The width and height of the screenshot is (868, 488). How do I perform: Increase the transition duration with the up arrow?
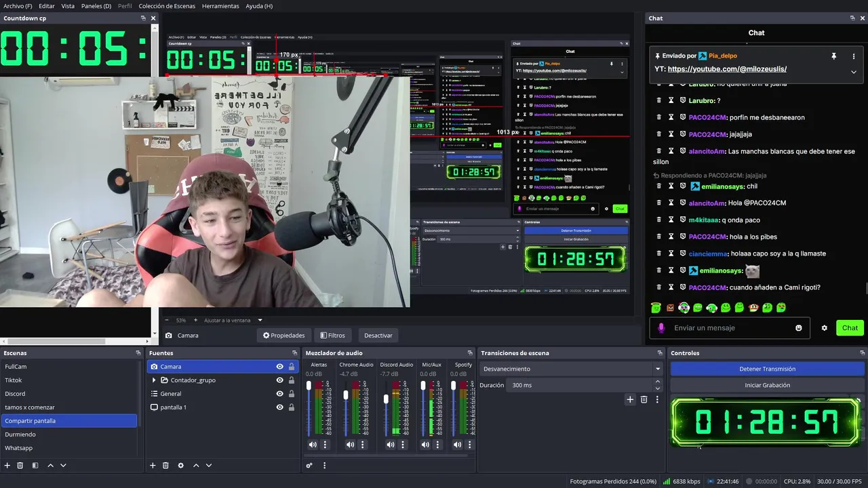point(657,382)
